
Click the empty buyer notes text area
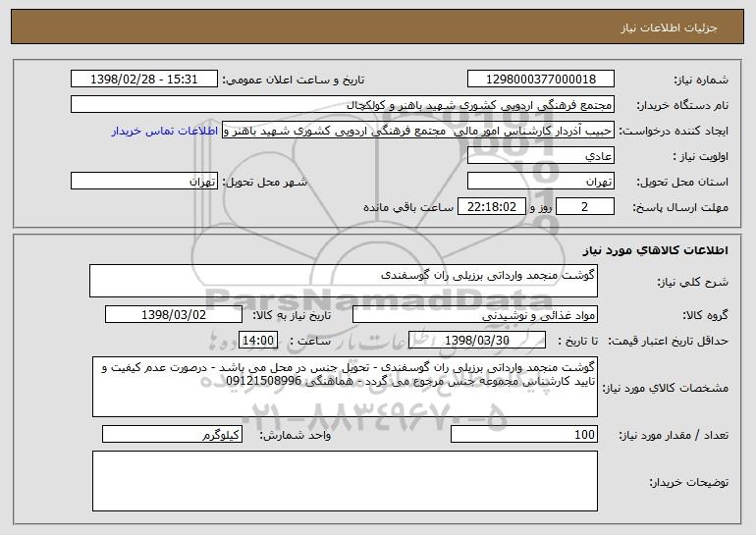pyautogui.click(x=345, y=481)
